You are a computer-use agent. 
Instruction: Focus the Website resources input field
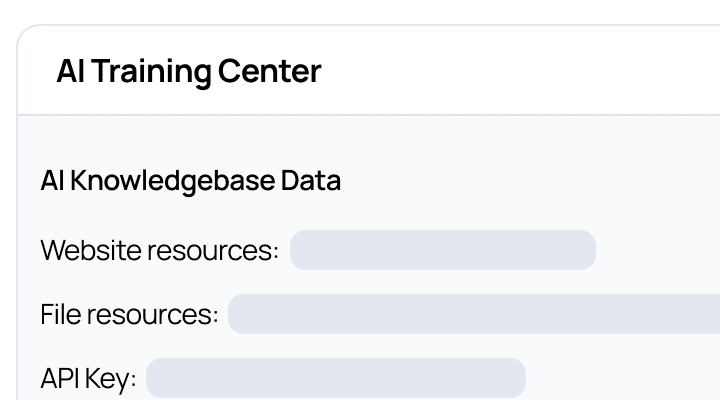(442, 250)
